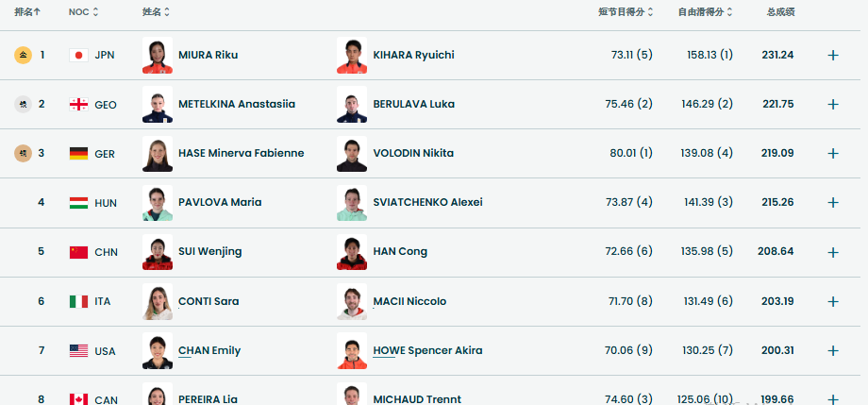Sort by 自由滑得分 column
This screenshot has height=405, width=868.
[706, 11]
